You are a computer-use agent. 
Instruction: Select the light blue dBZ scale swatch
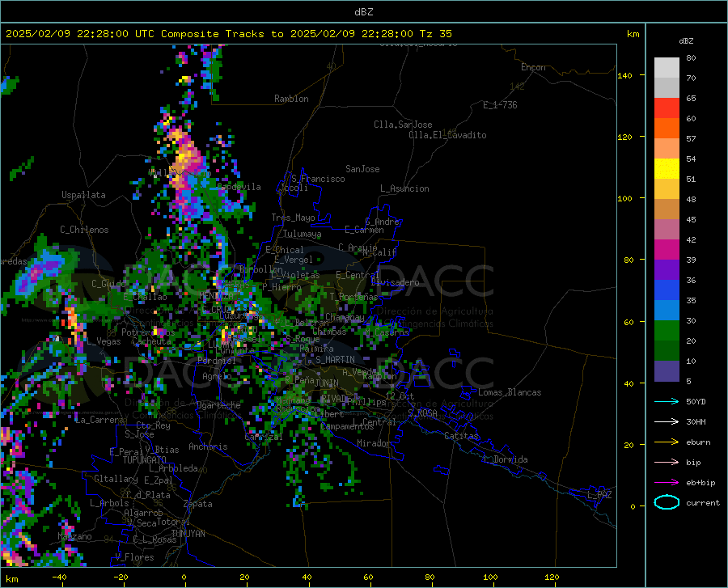click(667, 311)
